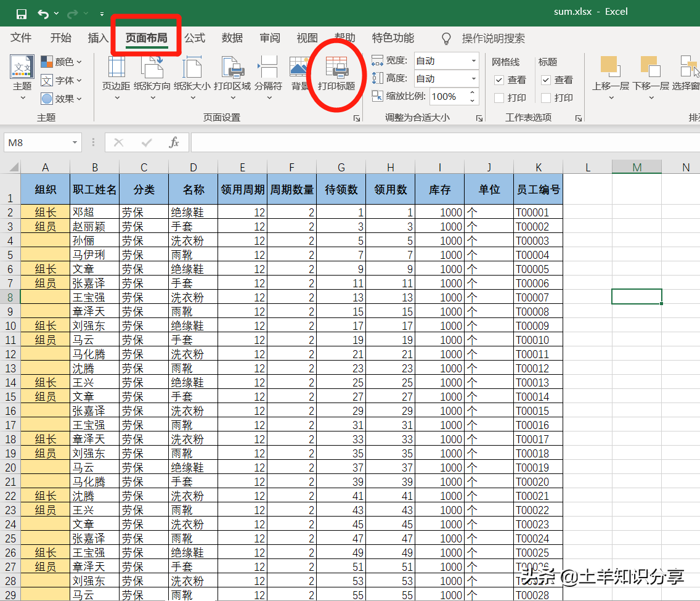Uncheck the 网格线 查看 checkbox
Image resolution: width=700 pixels, height=601 pixels.
[x=500, y=80]
